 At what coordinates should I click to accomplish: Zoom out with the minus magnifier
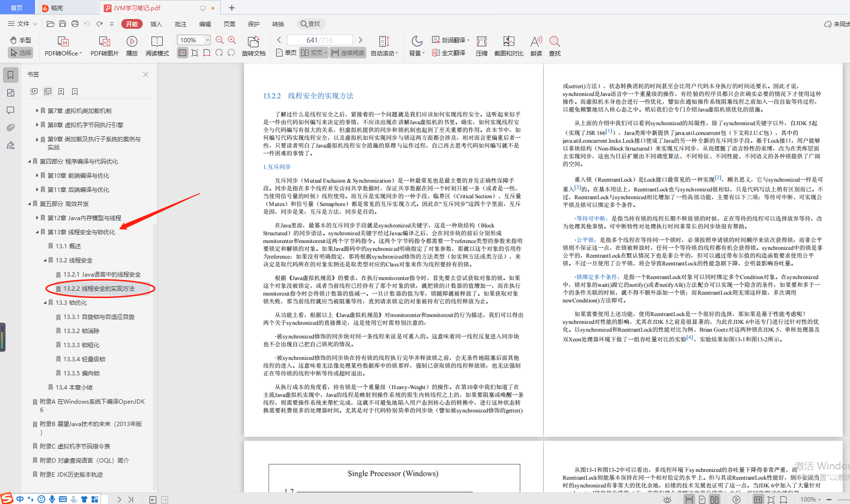click(x=220, y=40)
